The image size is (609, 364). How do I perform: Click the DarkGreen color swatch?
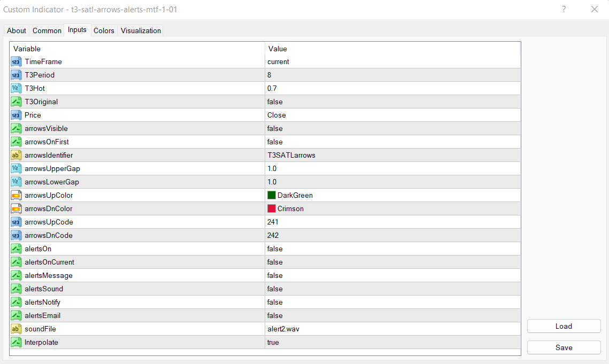[x=272, y=196]
